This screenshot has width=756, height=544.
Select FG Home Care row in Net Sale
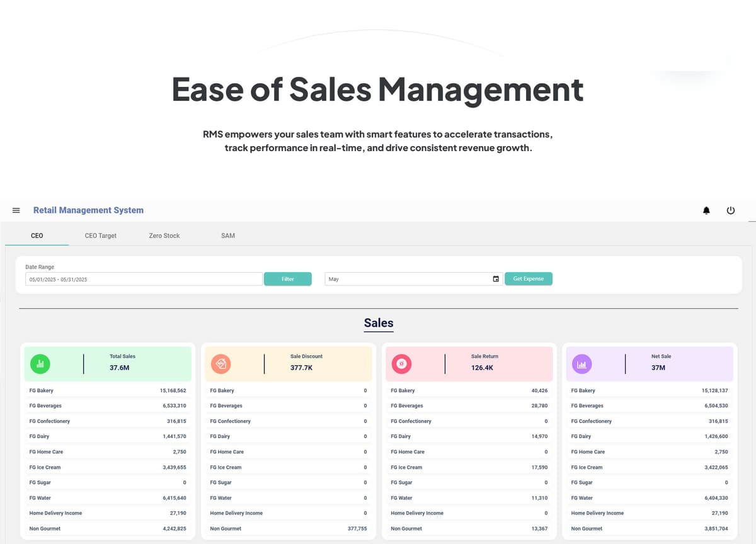pyautogui.click(x=650, y=452)
